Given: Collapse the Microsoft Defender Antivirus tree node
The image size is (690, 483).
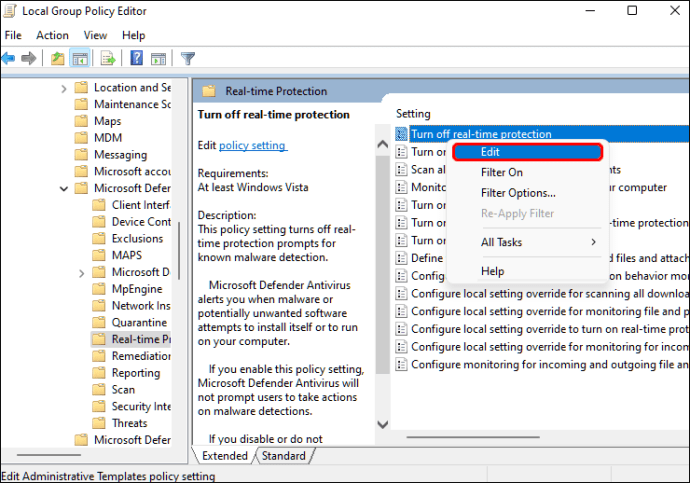Looking at the screenshot, I should [65, 188].
